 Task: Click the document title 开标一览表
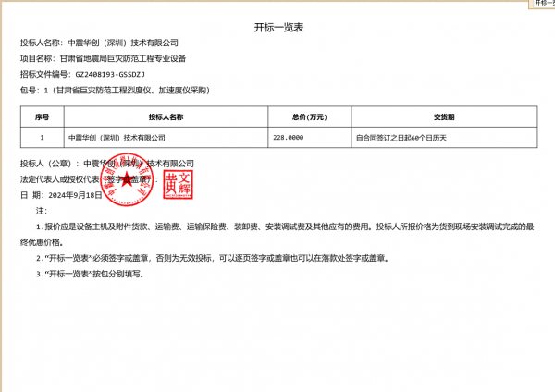click(x=277, y=28)
